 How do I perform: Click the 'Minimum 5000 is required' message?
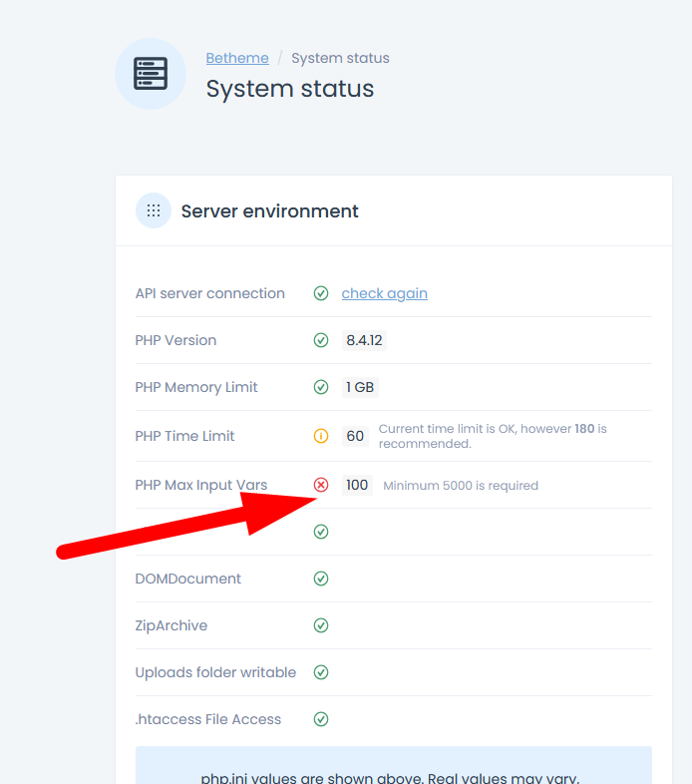pyautogui.click(x=461, y=486)
